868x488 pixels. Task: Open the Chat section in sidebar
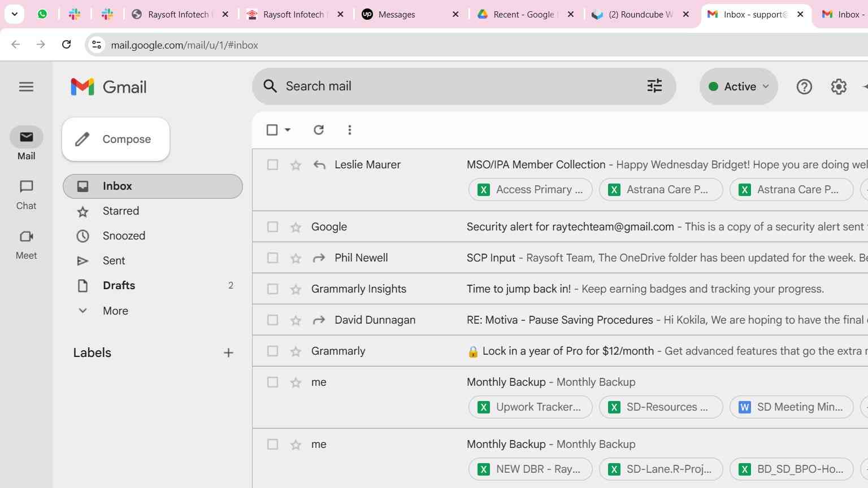(26, 194)
